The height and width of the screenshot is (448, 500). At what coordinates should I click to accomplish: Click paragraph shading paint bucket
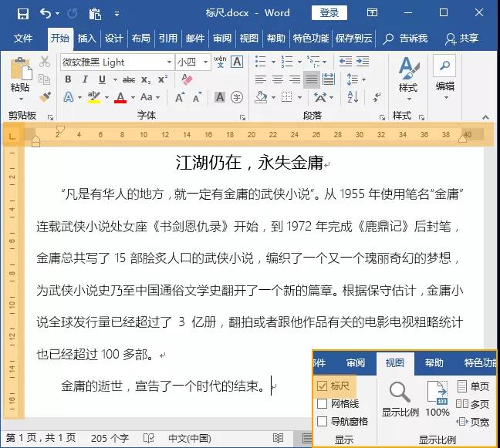[x=261, y=97]
